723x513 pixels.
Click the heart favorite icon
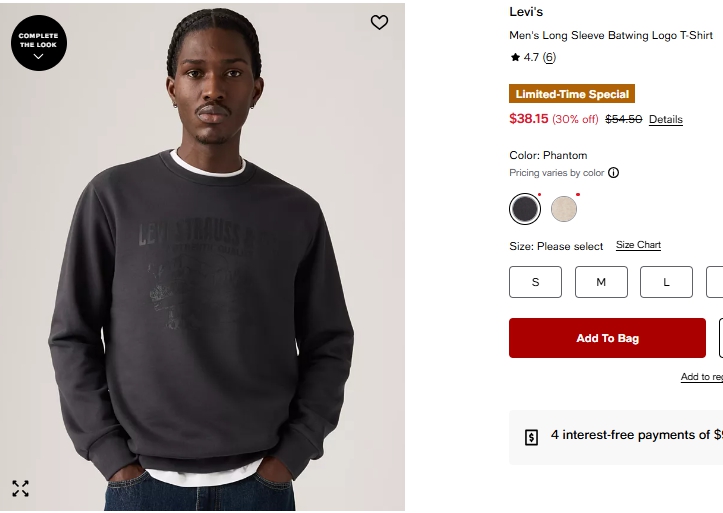tap(379, 22)
